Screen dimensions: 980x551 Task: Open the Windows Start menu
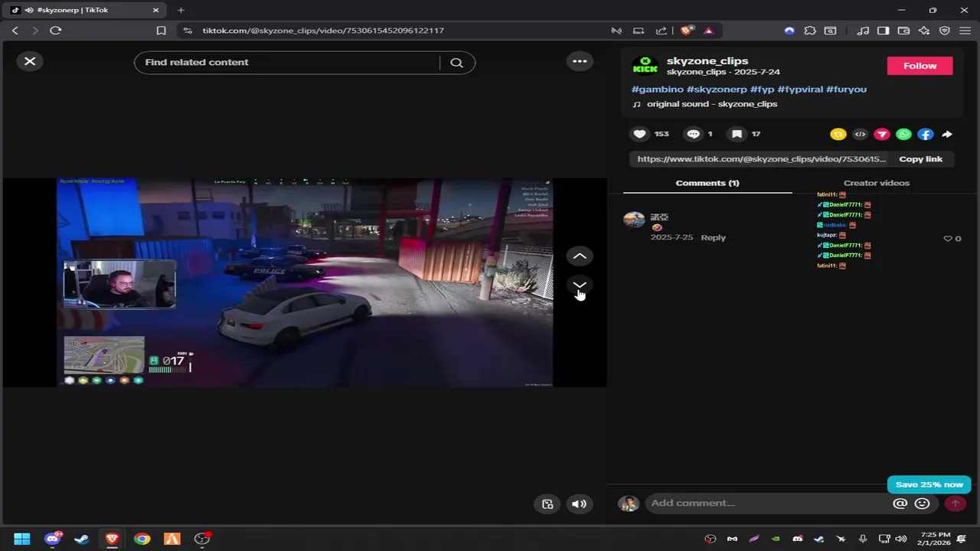(21, 539)
